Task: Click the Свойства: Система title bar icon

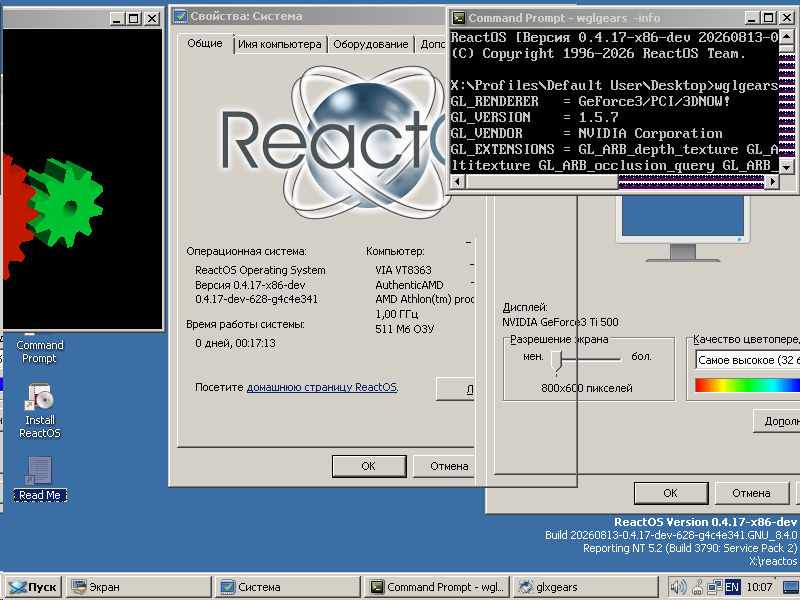Action: (180, 16)
